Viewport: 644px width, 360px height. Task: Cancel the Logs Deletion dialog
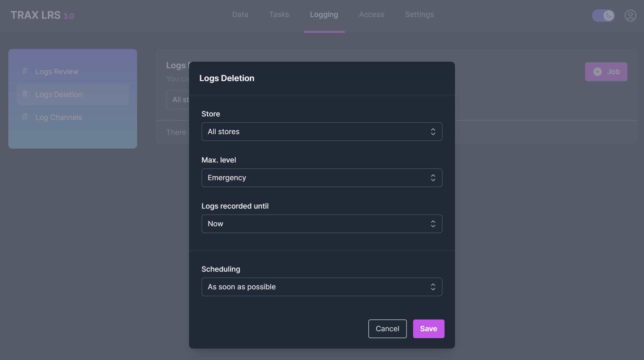387,329
